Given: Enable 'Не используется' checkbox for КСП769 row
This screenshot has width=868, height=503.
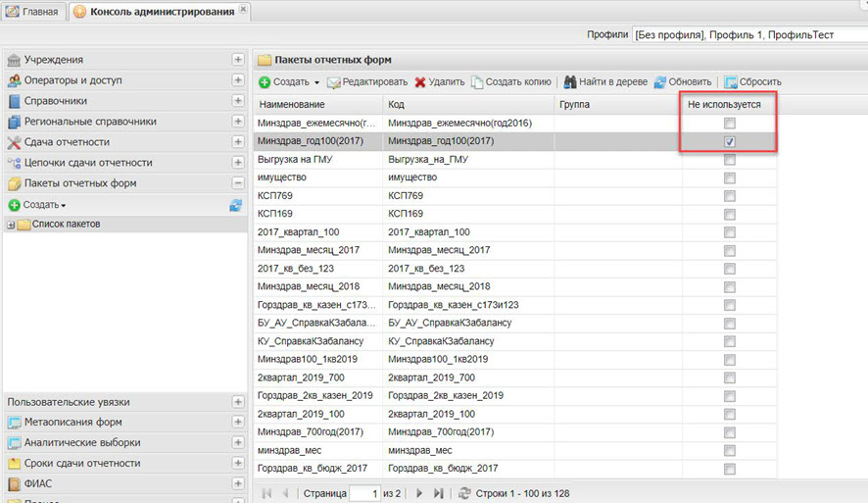Looking at the screenshot, I should (730, 196).
